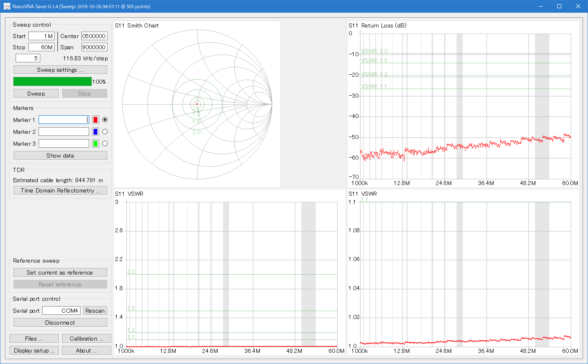Focus the Serial port COM4 field
588x364 pixels.
point(61,311)
